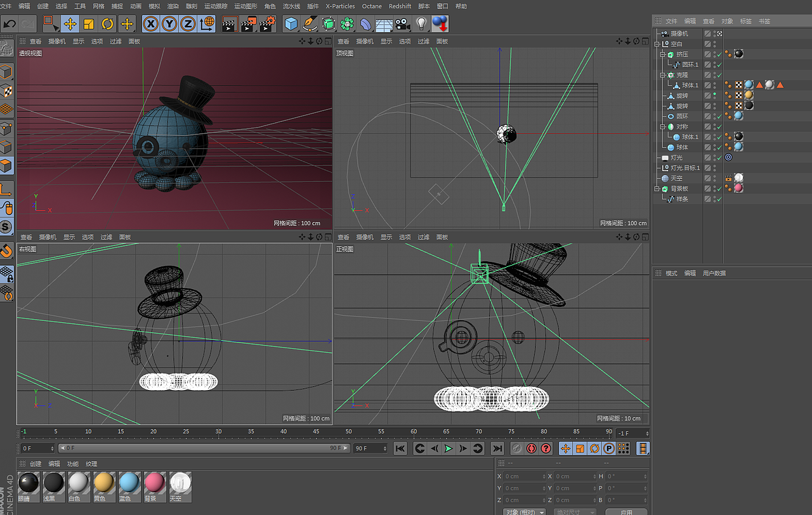This screenshot has height=515, width=812.
Task: Click the content browser download spheres icon
Action: [x=440, y=24]
